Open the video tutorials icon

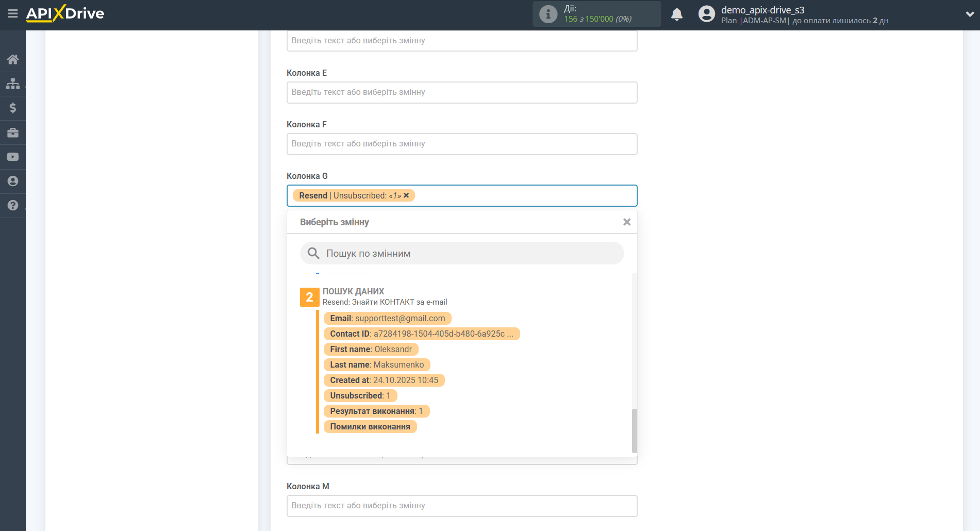(13, 157)
